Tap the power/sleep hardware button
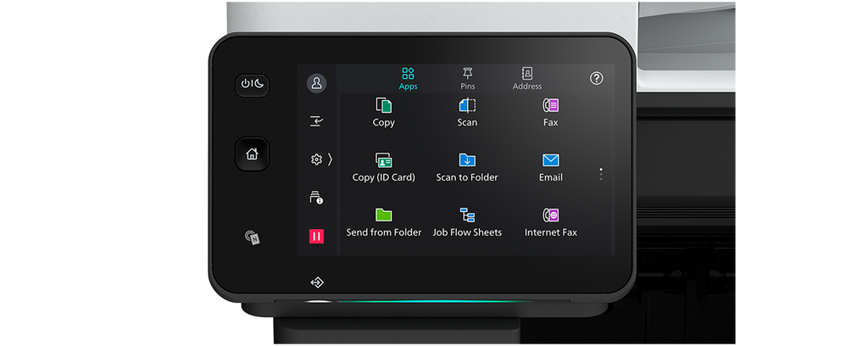This screenshot has height=346, width=868. click(x=252, y=86)
